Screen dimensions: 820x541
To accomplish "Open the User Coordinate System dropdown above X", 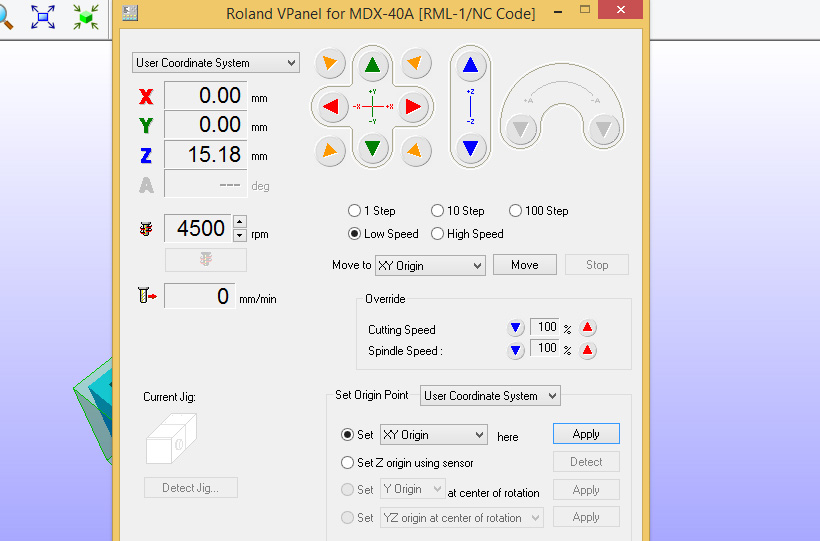I will tap(215, 63).
